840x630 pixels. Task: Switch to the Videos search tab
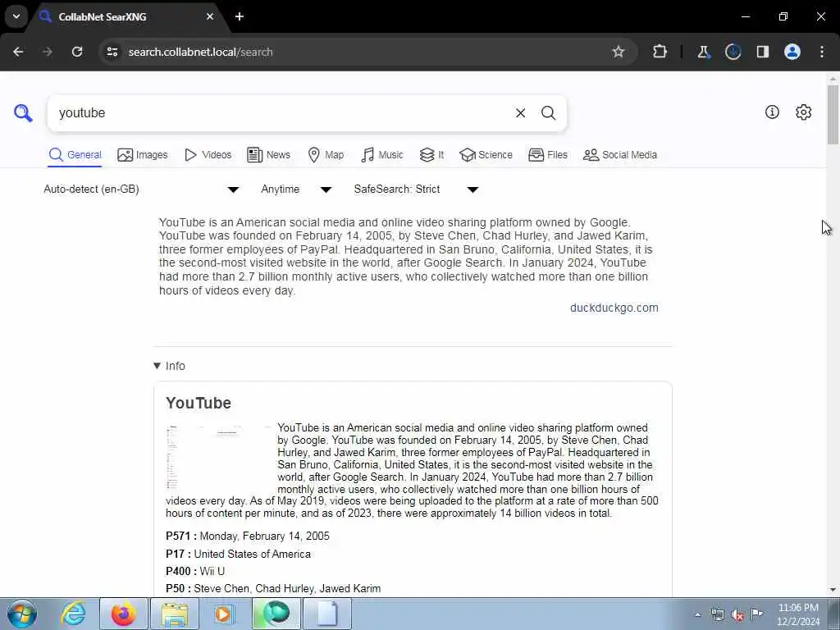point(208,155)
